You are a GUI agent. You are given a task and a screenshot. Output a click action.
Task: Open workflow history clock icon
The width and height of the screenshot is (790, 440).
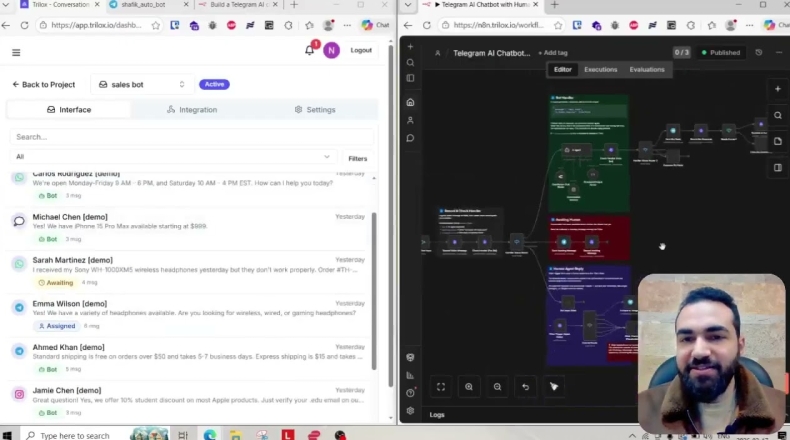(x=758, y=52)
